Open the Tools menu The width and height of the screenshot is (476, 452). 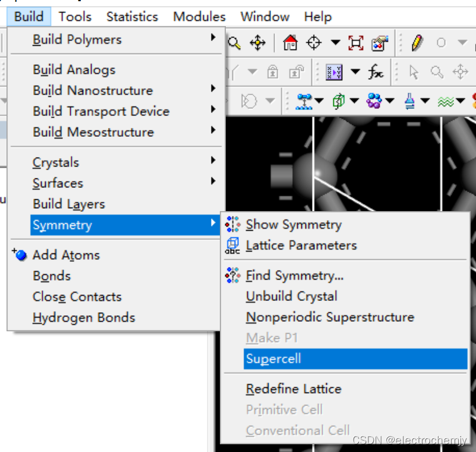pos(75,17)
